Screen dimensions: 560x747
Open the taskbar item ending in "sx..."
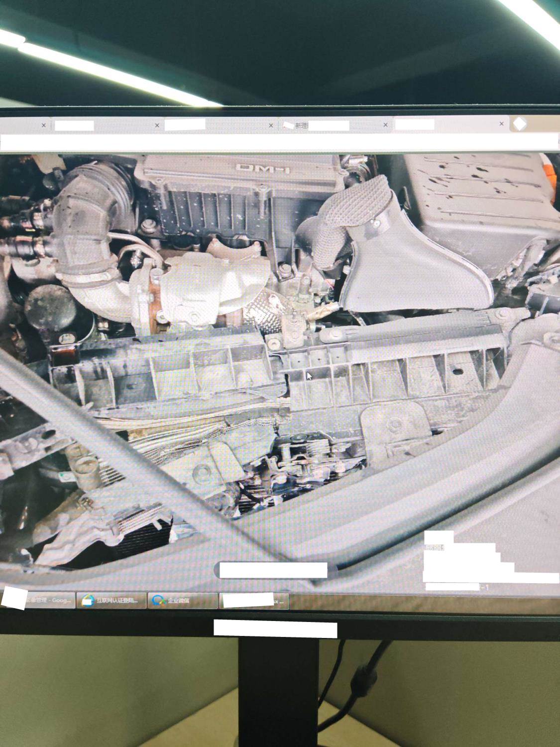(254, 601)
